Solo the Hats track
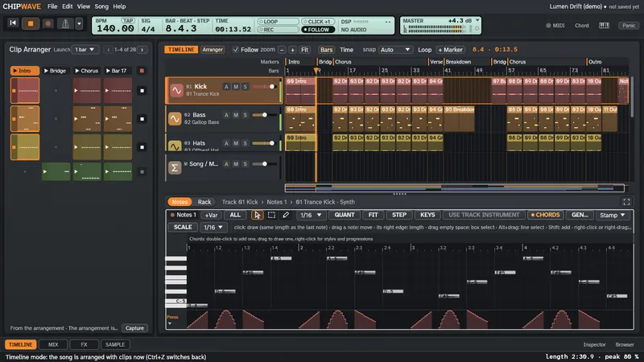The image size is (644, 362). 246,143
